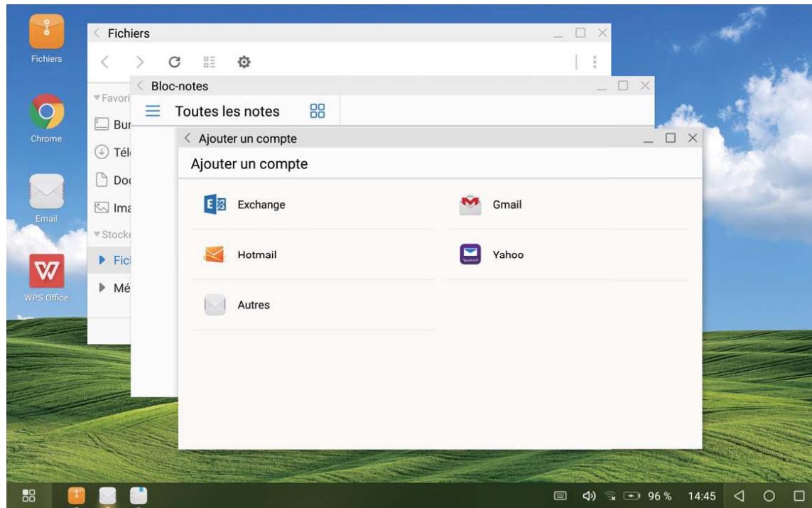Pick Autres account option

[313, 305]
